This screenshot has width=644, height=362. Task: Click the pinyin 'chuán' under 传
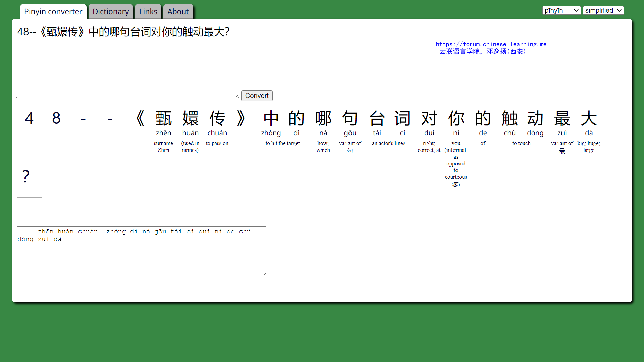217,133
